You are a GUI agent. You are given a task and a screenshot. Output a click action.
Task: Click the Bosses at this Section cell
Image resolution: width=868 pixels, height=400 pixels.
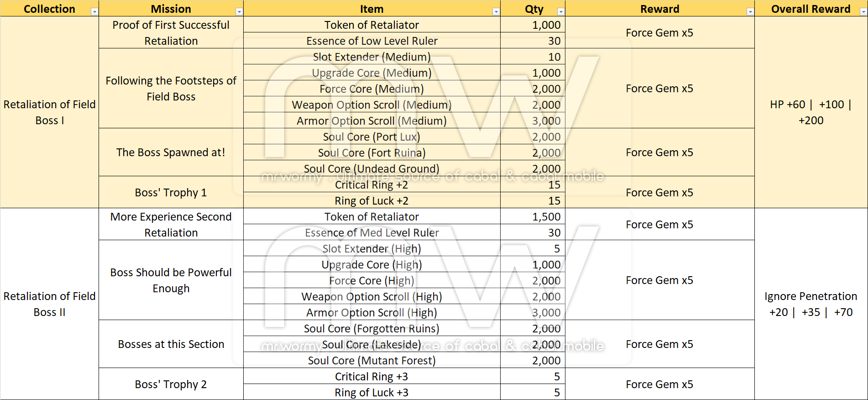[171, 344]
